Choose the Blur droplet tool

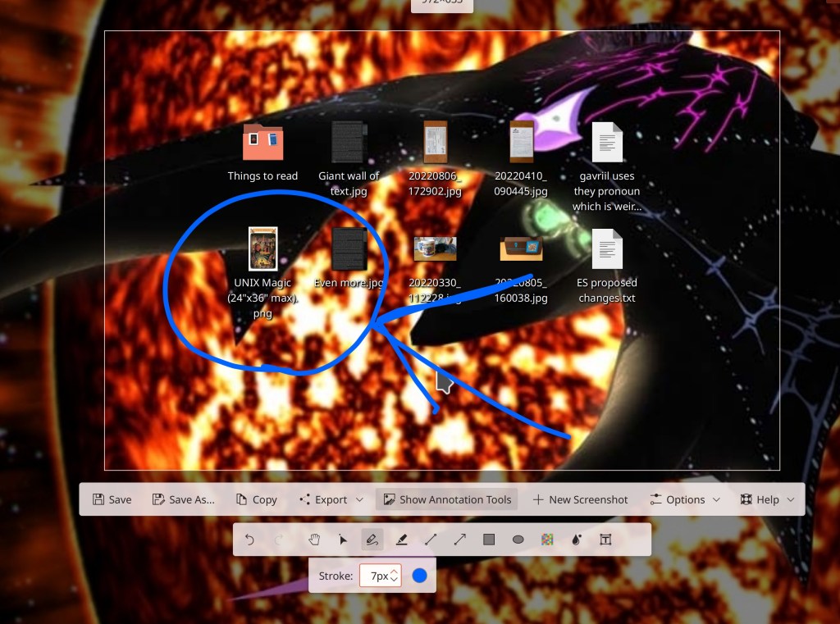(x=577, y=540)
